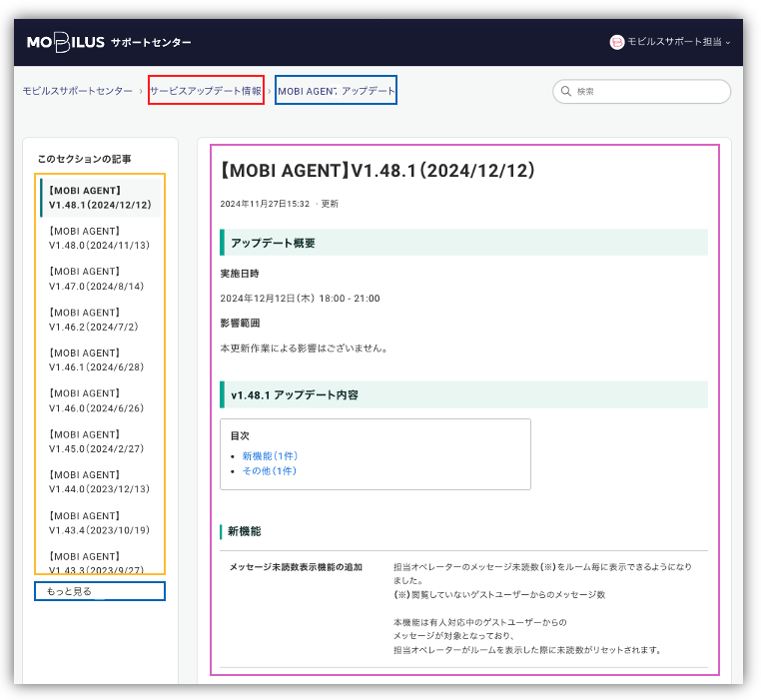Click the 影響範囲 label
This screenshot has width=761, height=700.
(x=240, y=323)
